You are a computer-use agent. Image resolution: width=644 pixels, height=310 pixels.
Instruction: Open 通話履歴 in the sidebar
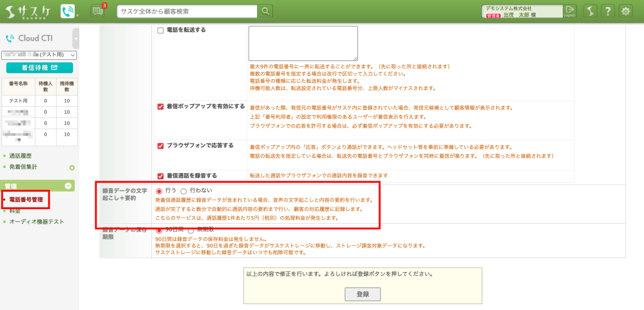pyautogui.click(x=21, y=156)
